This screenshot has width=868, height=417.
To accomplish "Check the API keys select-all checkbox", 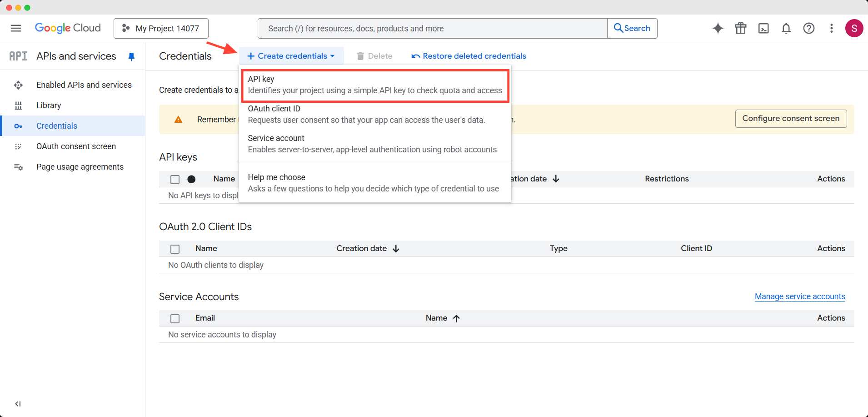I will click(175, 179).
